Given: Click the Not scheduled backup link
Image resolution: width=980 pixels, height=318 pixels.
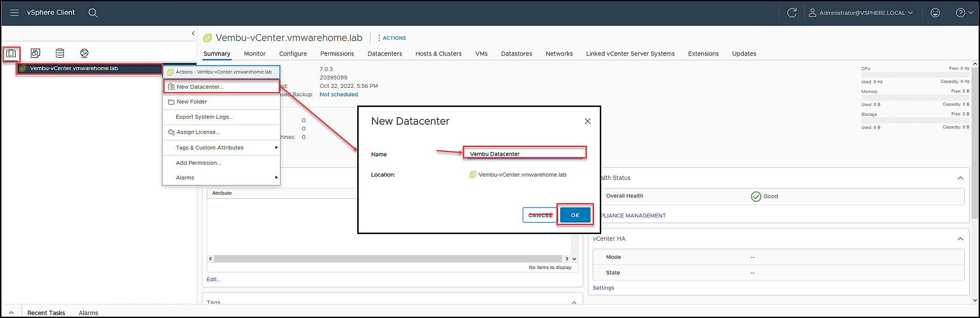Looking at the screenshot, I should (339, 95).
